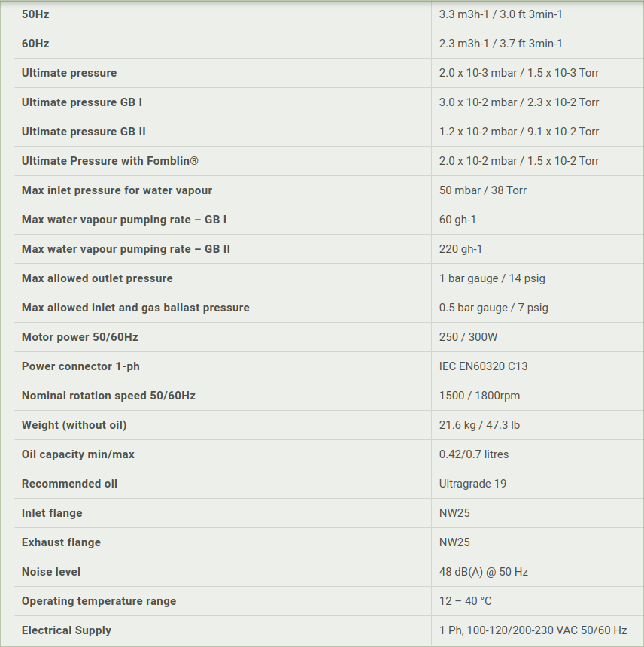
Task: Select the 48 dB(A) @ 50 Hz noise value
Action: pos(484,572)
